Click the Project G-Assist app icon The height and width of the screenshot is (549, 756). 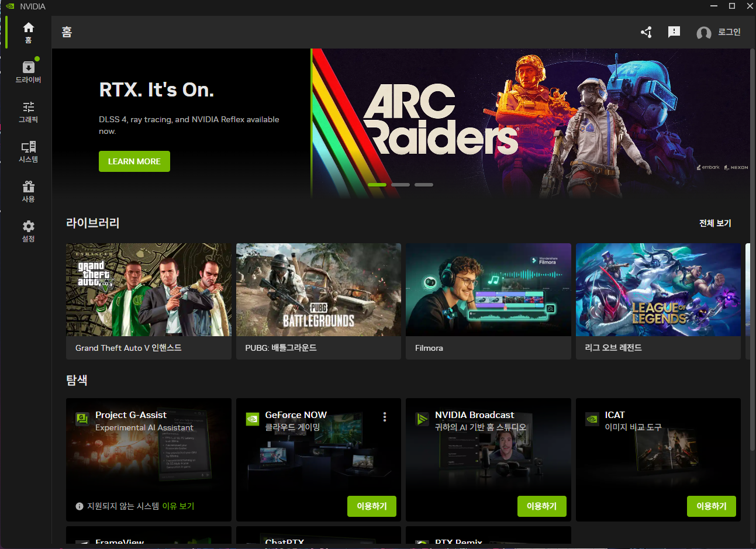(x=82, y=419)
